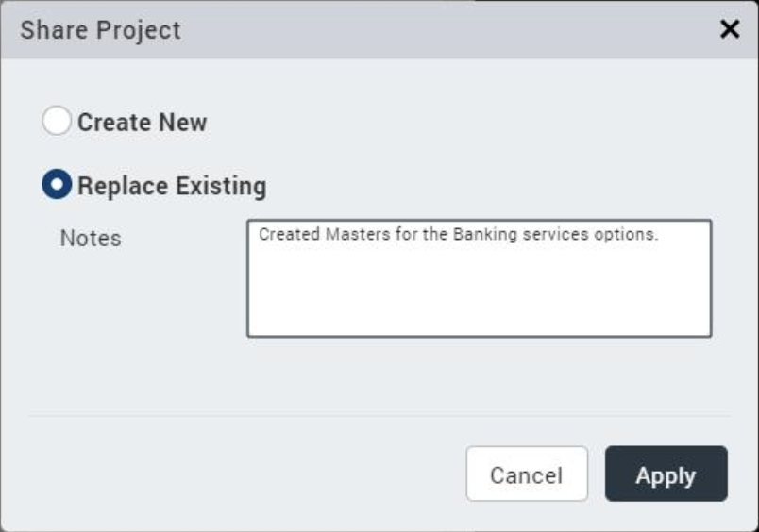Close the Share Project dialog

[730, 29]
